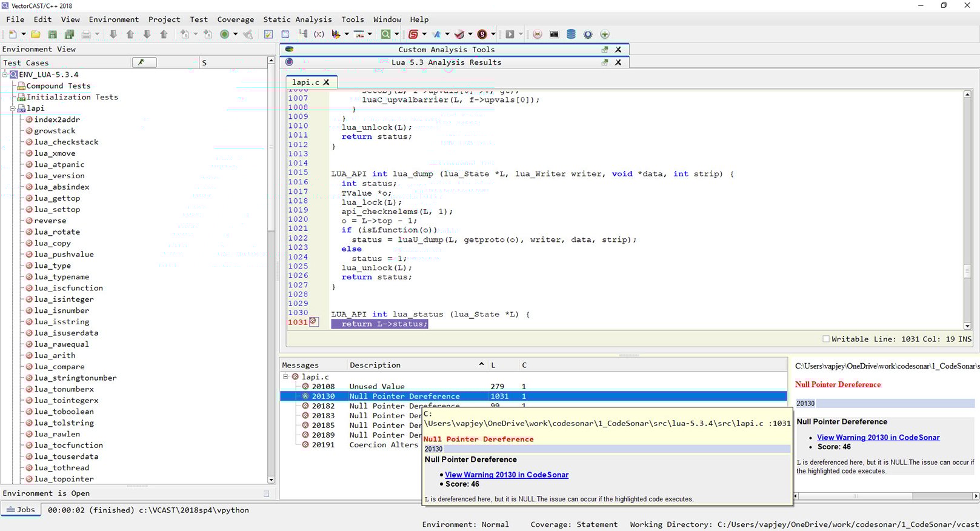Select the lua_pushvalue test case
This screenshot has width=980, height=531.
pos(64,255)
